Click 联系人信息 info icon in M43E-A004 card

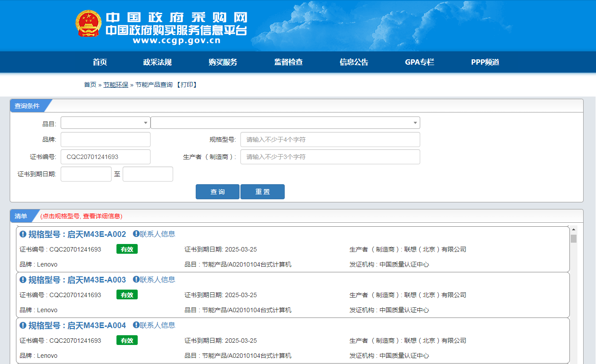[x=136, y=325]
